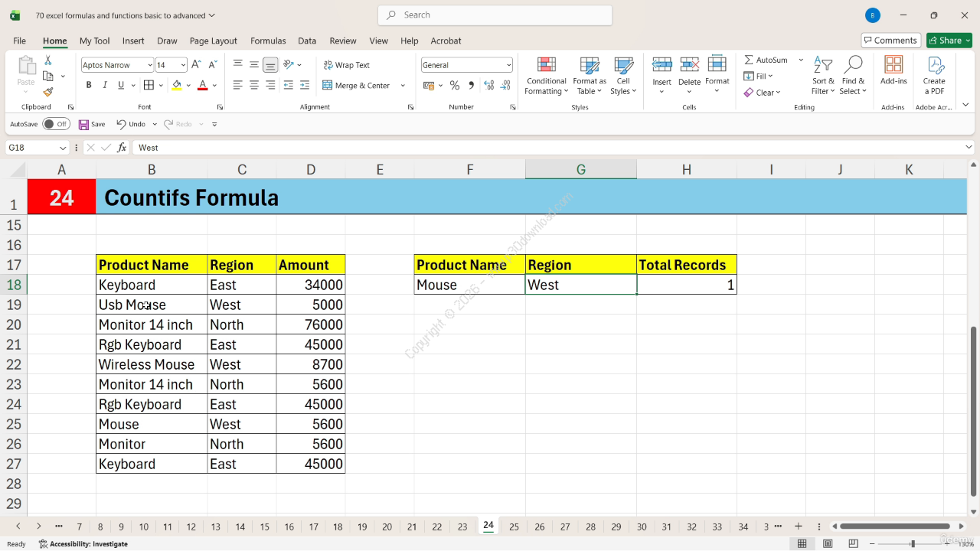
Task: Toggle Wrap Text option
Action: point(346,65)
